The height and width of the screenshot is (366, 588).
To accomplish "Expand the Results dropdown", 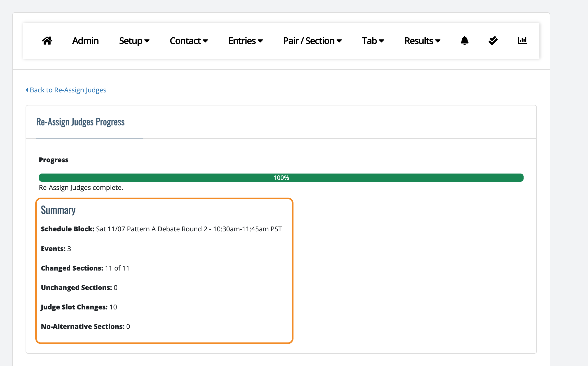I will (422, 41).
